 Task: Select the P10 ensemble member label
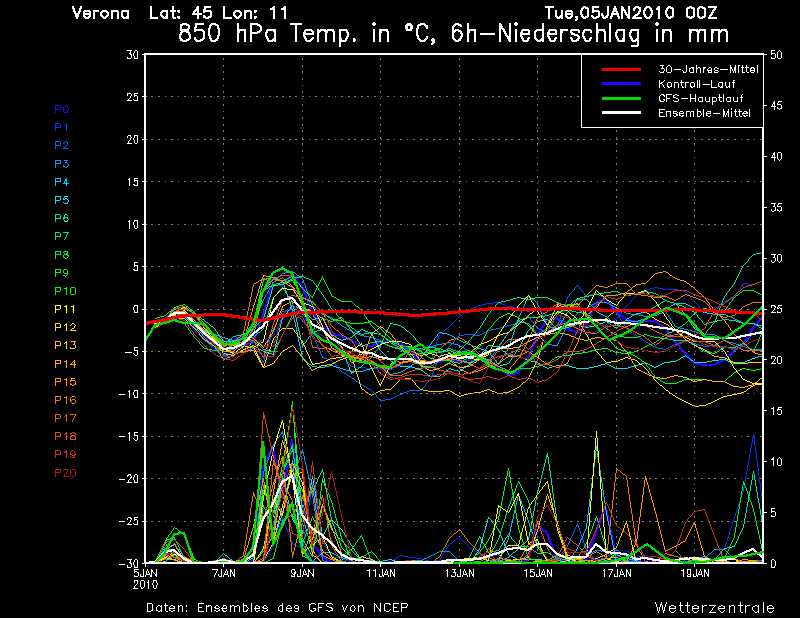[65, 291]
